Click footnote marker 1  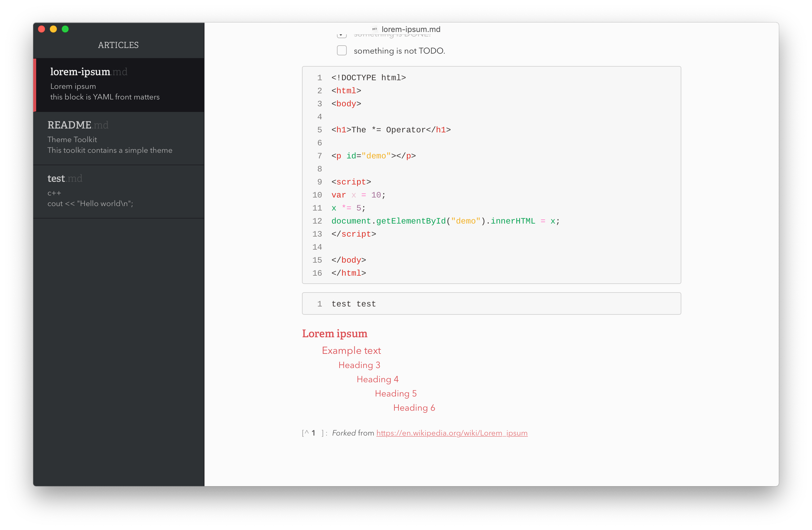[x=313, y=433]
